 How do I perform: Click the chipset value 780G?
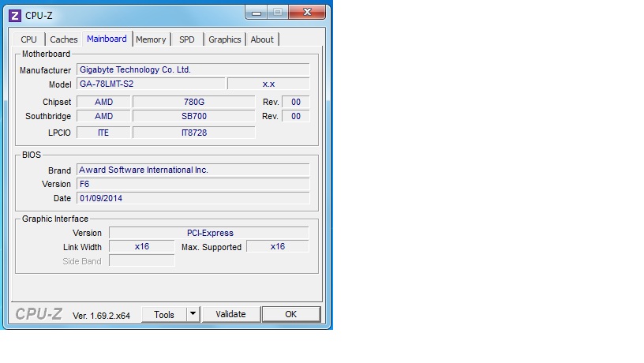(x=194, y=102)
